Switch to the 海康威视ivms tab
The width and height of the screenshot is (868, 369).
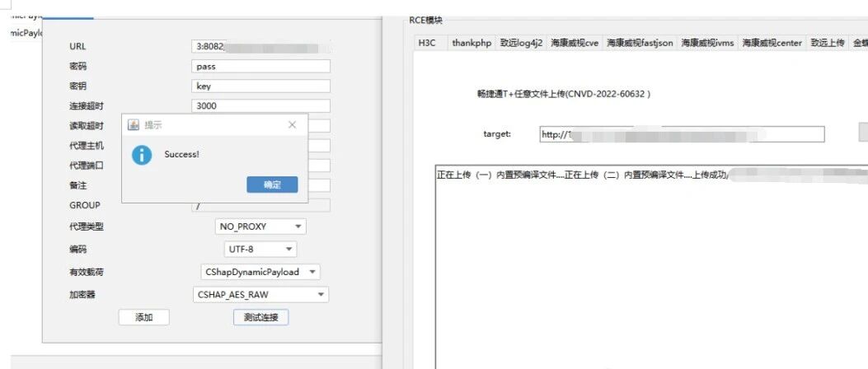tap(707, 43)
